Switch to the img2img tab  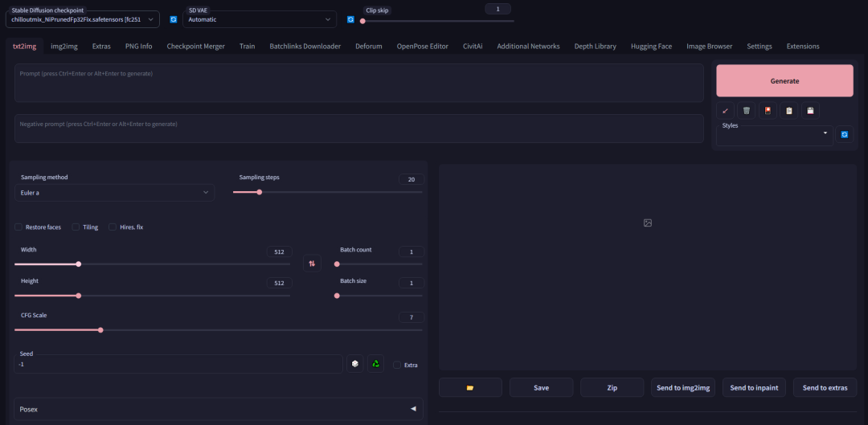pos(63,47)
